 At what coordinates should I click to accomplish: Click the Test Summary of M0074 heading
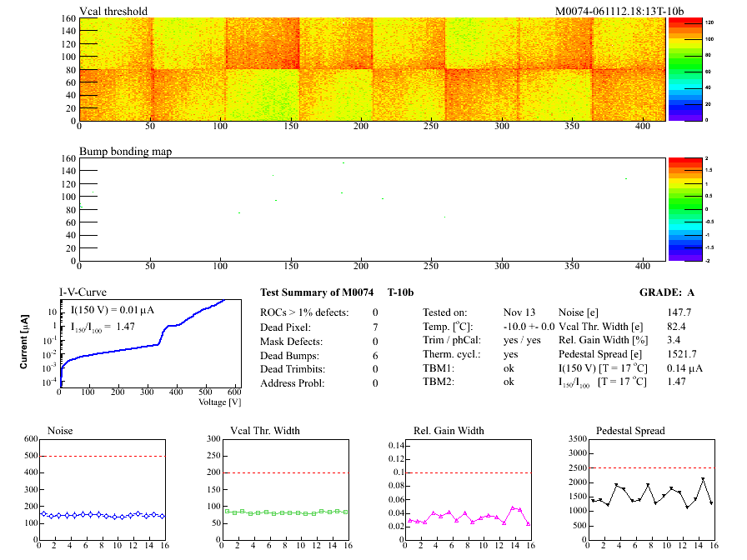point(314,292)
